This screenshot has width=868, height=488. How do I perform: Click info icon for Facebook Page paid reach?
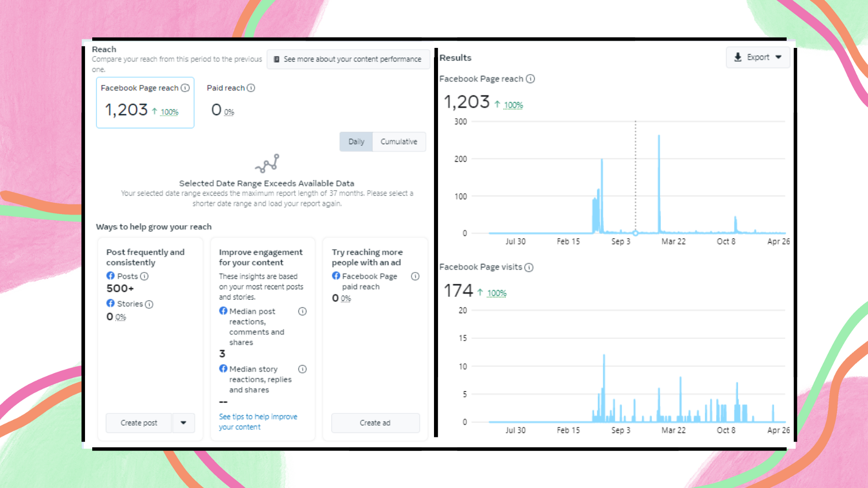(415, 276)
